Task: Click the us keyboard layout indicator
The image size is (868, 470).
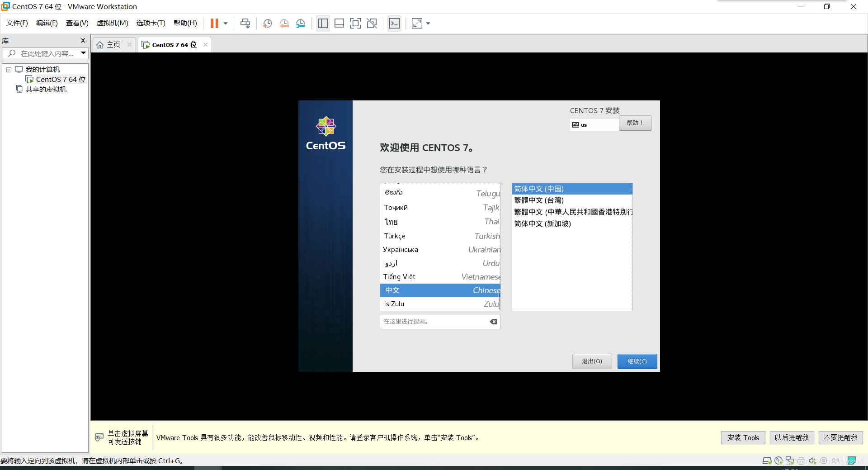Action: pos(594,125)
